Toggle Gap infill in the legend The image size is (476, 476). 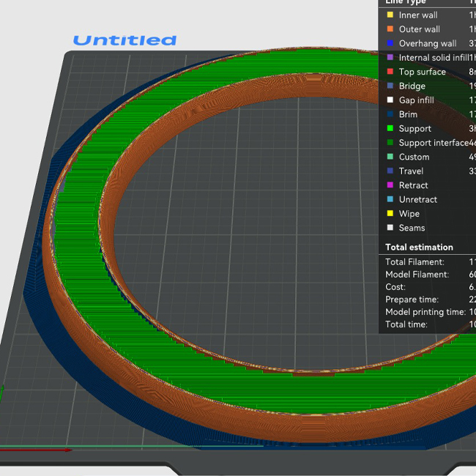416,100
